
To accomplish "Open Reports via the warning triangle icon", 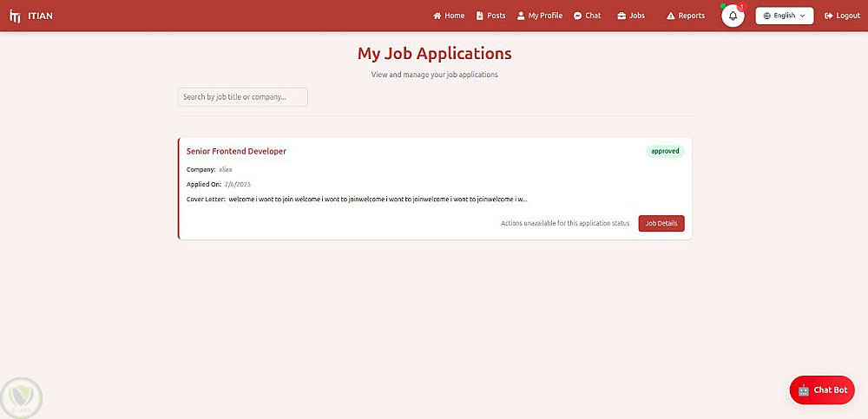I will [x=671, y=16].
